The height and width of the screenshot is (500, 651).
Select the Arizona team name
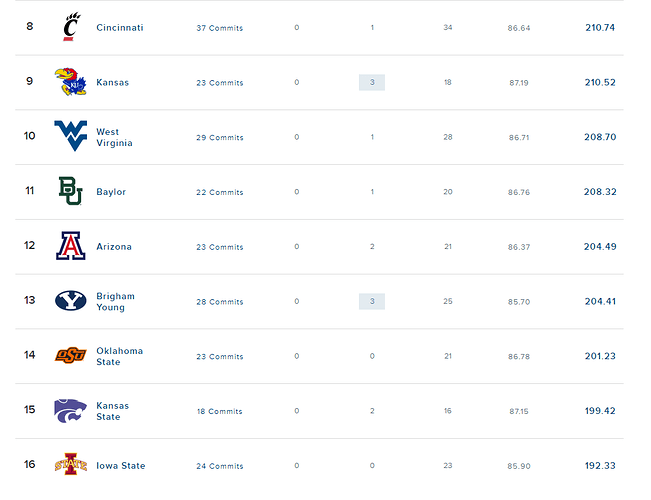pyautogui.click(x=114, y=247)
